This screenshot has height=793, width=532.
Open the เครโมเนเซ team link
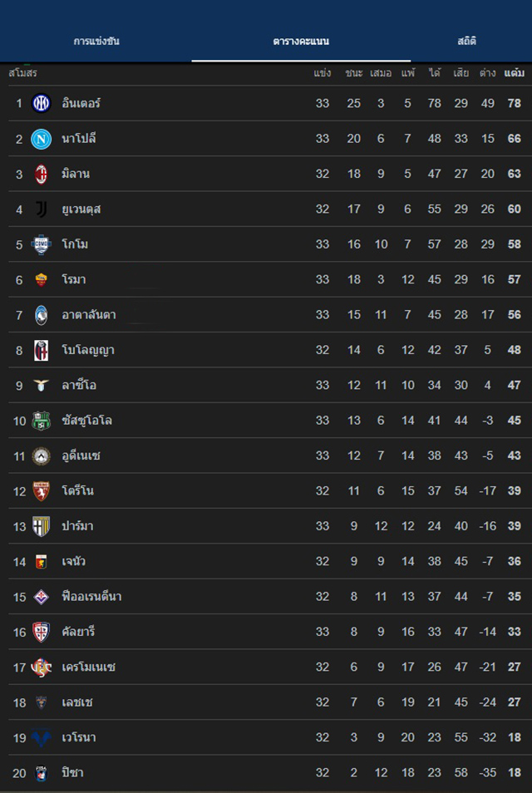89,667
